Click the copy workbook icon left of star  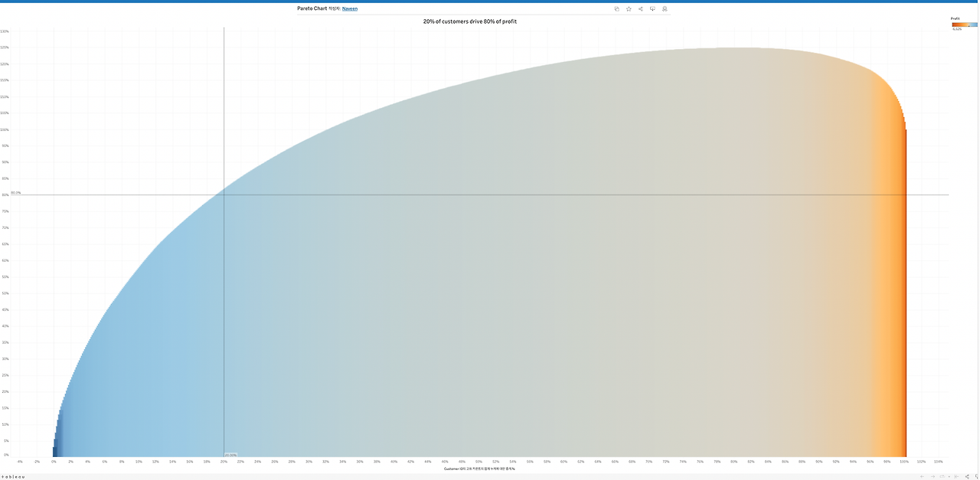(616, 8)
